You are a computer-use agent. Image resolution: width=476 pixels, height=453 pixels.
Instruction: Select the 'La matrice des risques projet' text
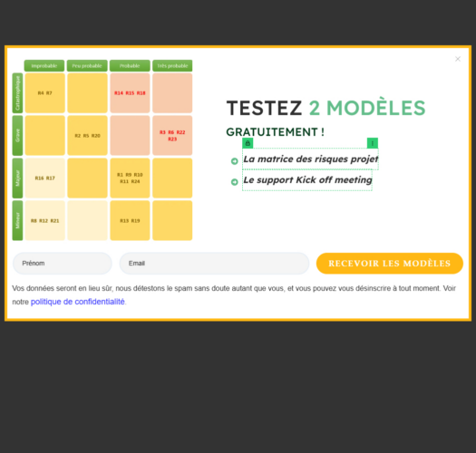tap(311, 159)
